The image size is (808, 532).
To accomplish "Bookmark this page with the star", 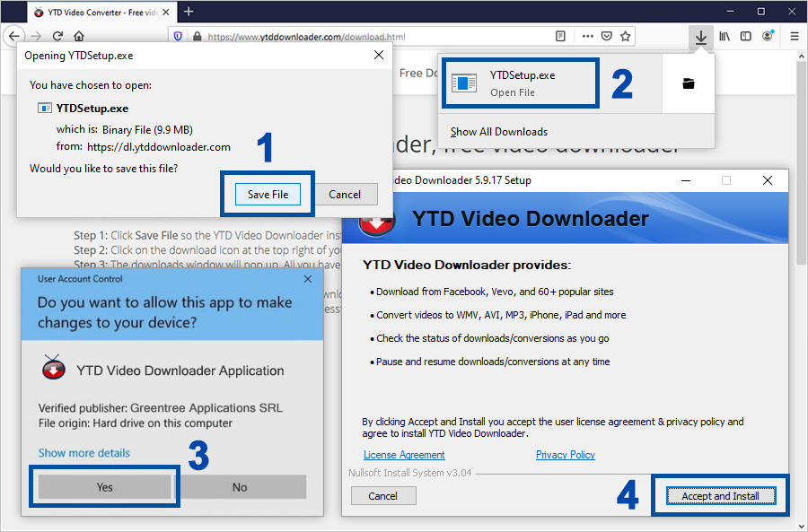I will [626, 36].
